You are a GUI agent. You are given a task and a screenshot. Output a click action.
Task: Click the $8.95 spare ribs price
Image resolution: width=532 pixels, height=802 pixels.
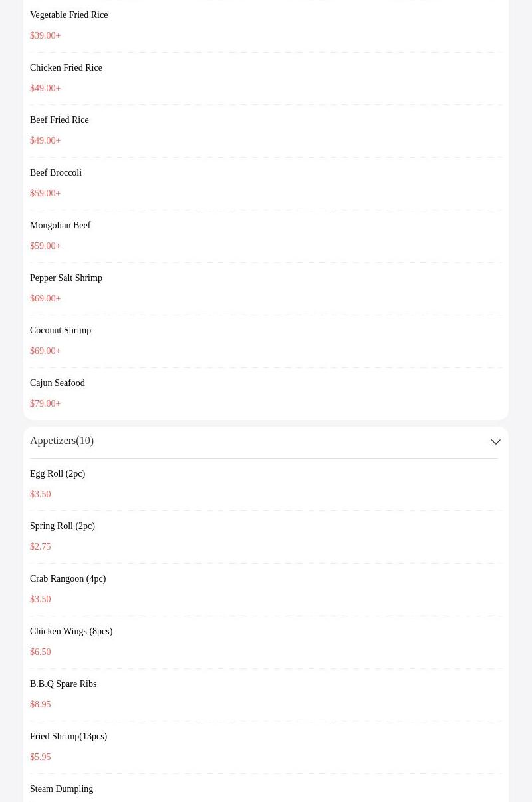click(x=40, y=705)
